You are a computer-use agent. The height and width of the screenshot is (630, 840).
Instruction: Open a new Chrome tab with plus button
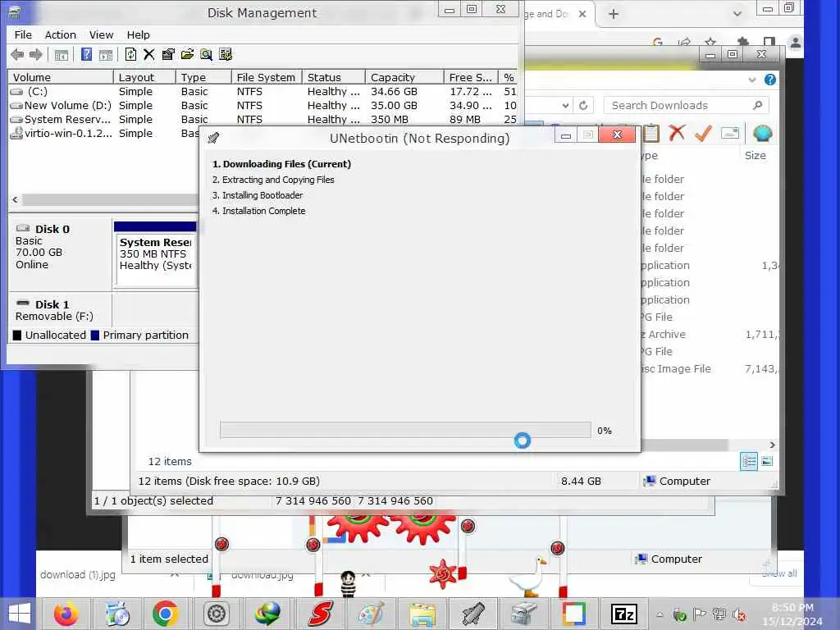tap(614, 14)
